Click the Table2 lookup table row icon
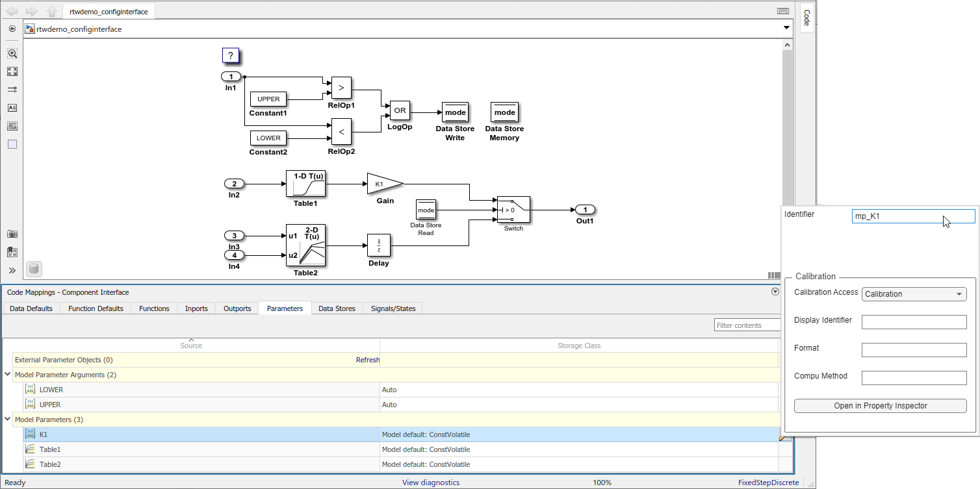The width and height of the screenshot is (980, 489). [x=30, y=464]
